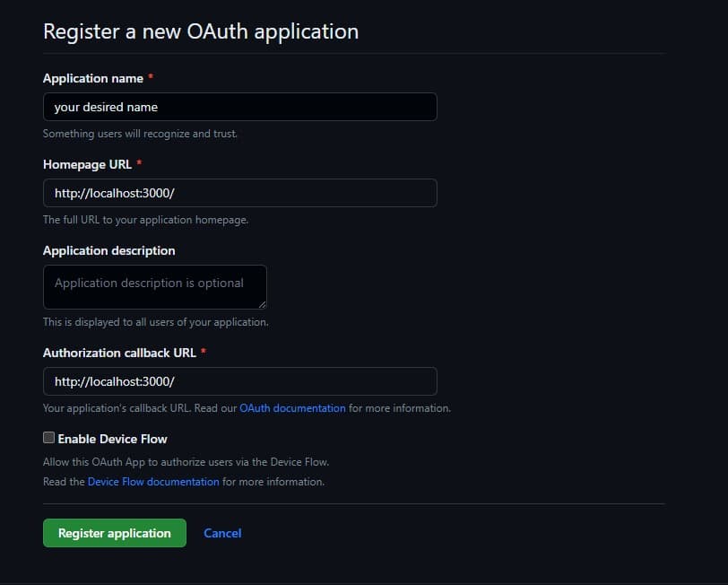Open the OAuth documentation link

[x=292, y=408]
